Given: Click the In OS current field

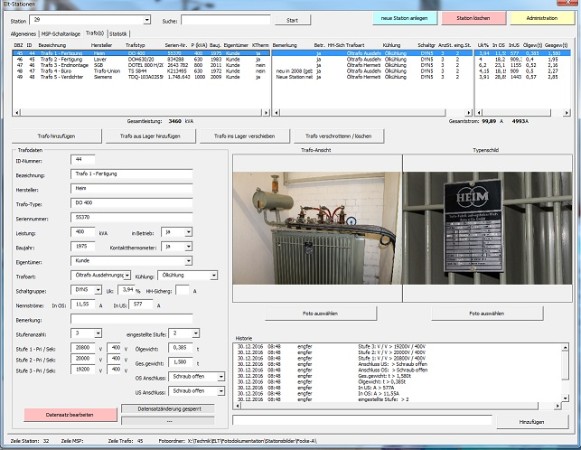Looking at the screenshot, I should [83, 305].
